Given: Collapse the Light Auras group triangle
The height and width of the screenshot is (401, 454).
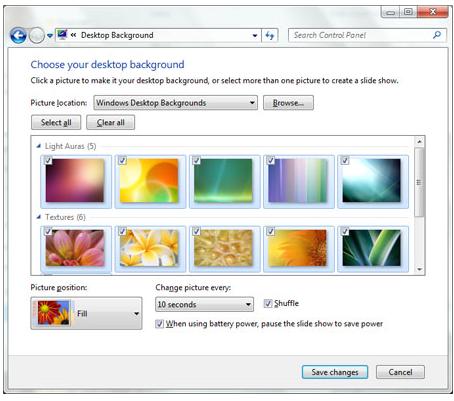Looking at the screenshot, I should [39, 146].
